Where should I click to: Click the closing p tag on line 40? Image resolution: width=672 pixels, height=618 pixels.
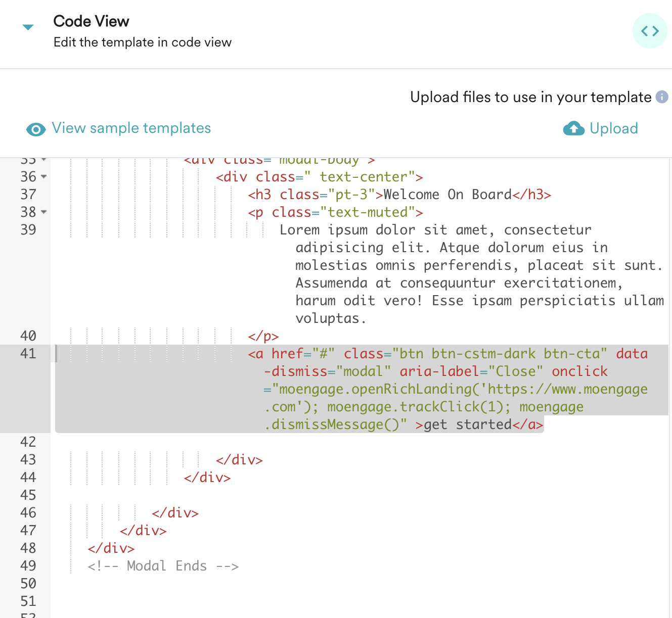coord(263,336)
